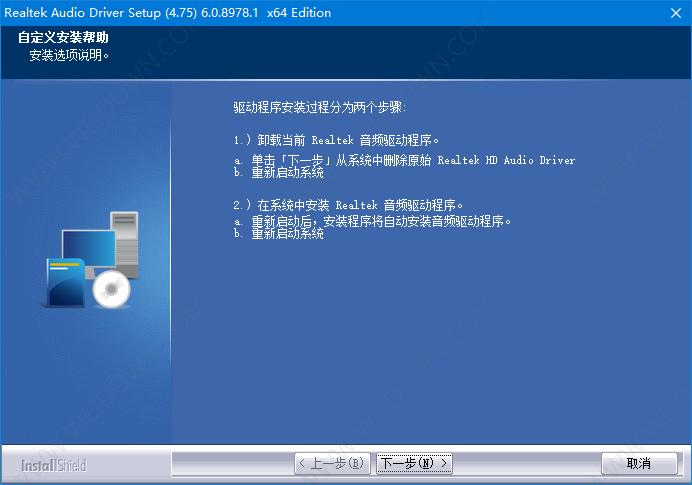
Task: Click the line 驱动程序安装过程分为两个步骤:
Action: coord(320,107)
